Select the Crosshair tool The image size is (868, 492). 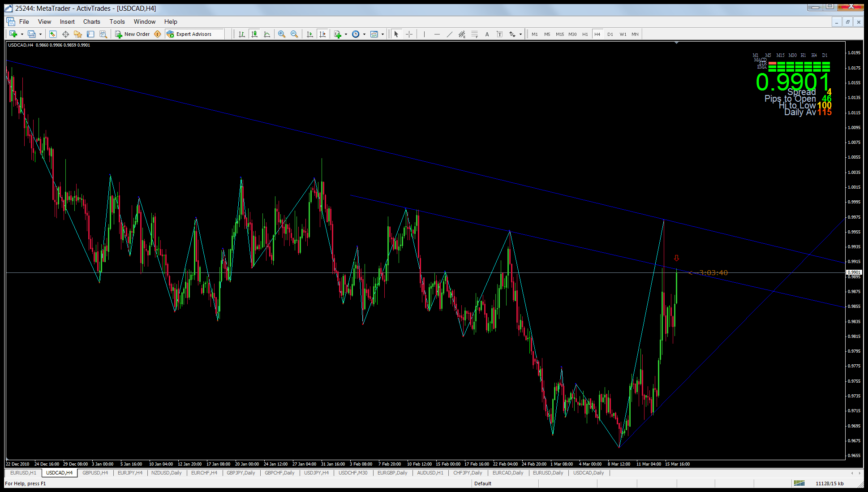pyautogui.click(x=409, y=34)
